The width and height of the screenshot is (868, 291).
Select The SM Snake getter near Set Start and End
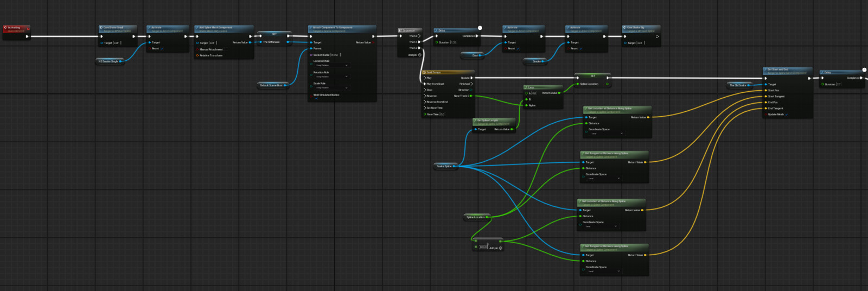click(x=739, y=85)
